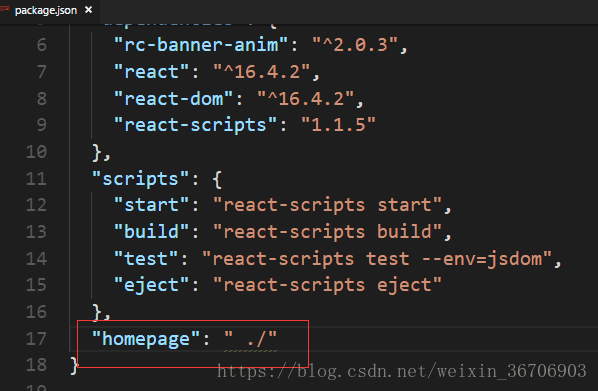Image resolution: width=598 pixels, height=391 pixels.
Task: Click the closing brace on line 16
Action: pos(98,313)
